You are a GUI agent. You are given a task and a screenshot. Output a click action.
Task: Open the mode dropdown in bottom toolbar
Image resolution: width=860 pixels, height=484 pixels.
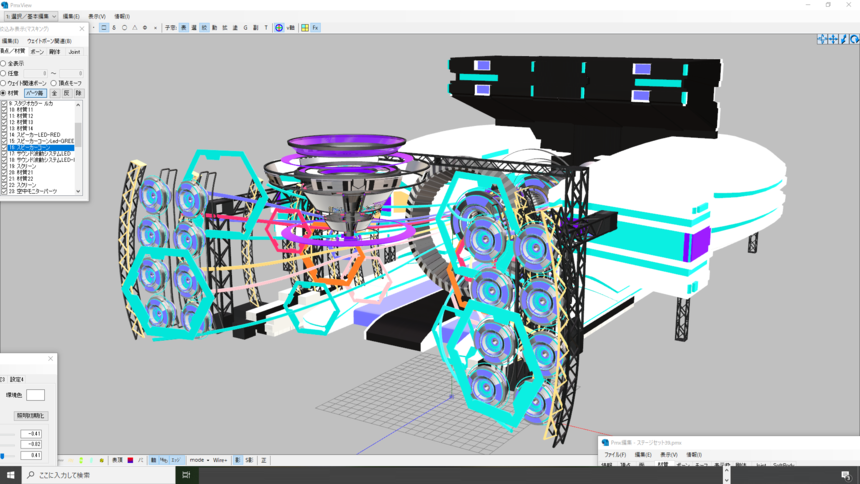pyautogui.click(x=199, y=460)
